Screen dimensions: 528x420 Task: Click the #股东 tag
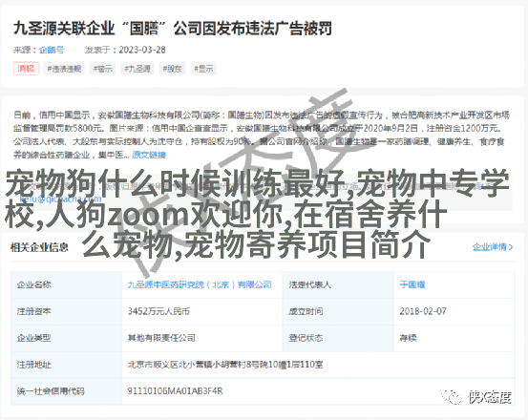pos(172,69)
